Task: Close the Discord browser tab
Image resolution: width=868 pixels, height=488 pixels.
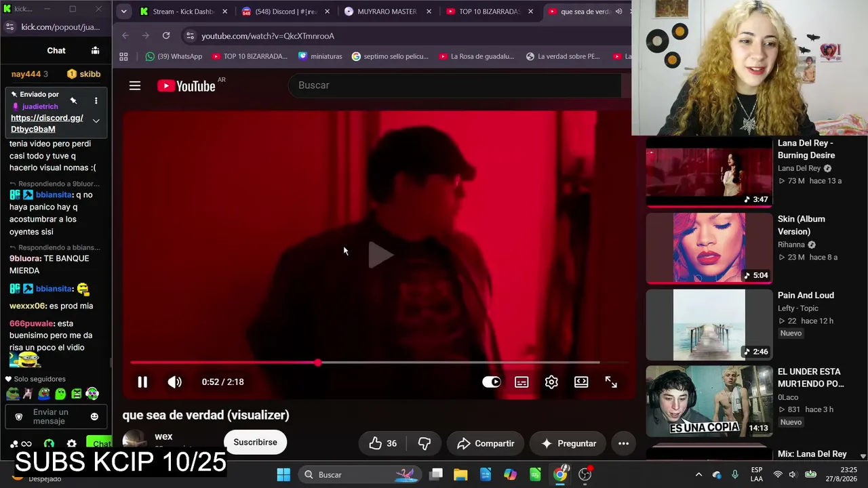Action: (327, 12)
